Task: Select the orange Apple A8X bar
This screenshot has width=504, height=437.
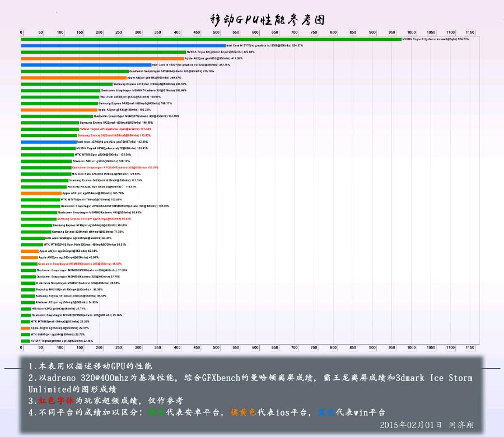Action: [x=102, y=58]
